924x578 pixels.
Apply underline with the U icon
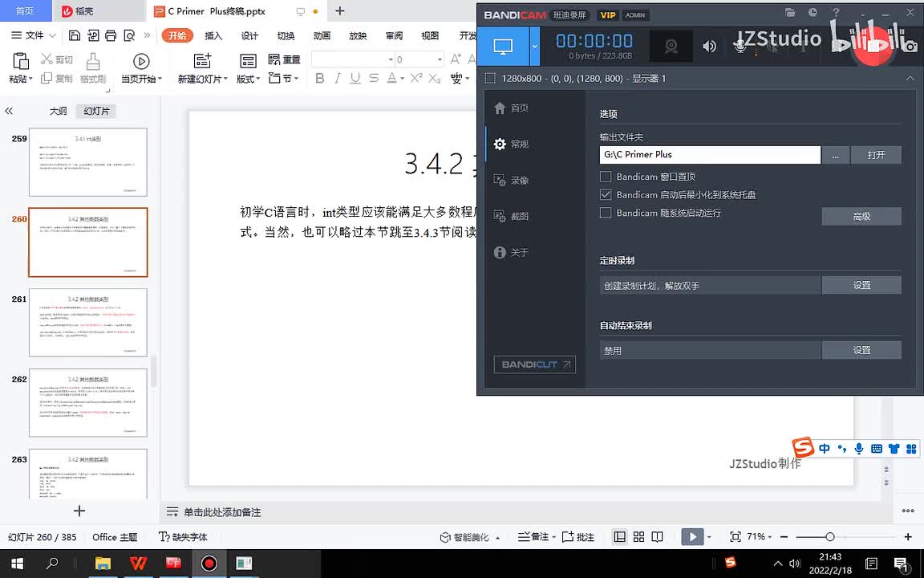tap(355, 78)
